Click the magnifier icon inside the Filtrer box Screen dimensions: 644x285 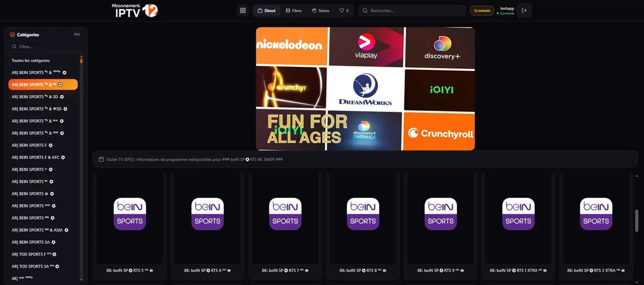[x=14, y=47]
